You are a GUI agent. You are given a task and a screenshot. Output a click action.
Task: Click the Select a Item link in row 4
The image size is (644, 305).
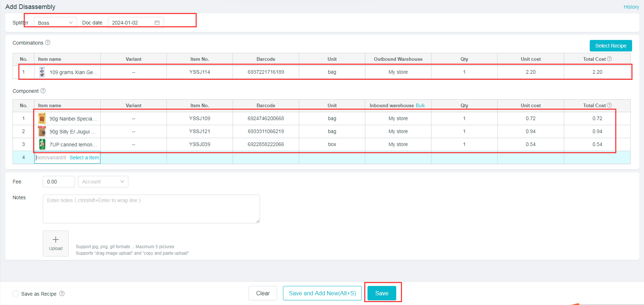(x=84, y=158)
